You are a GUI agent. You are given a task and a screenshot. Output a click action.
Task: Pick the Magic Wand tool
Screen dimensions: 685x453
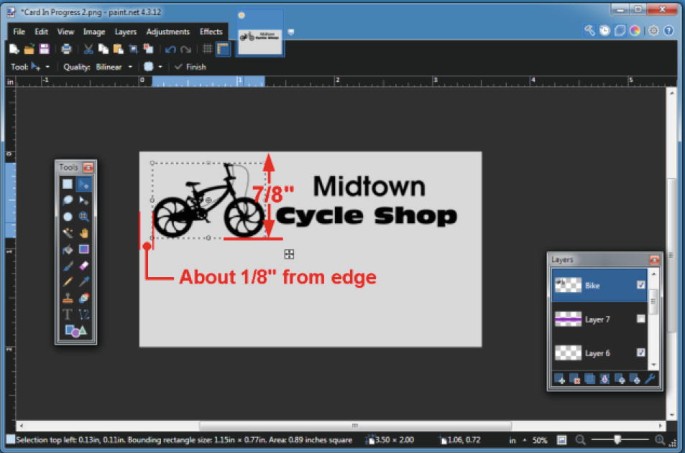click(x=68, y=232)
